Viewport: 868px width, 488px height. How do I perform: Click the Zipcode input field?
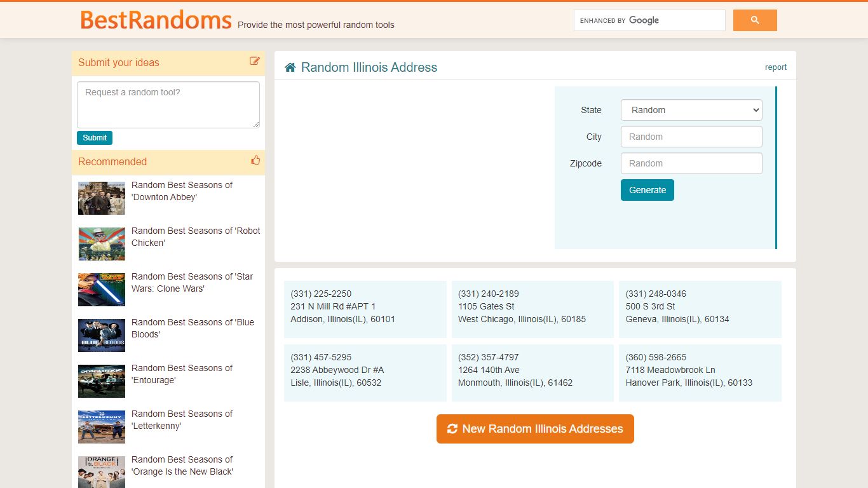(x=691, y=163)
